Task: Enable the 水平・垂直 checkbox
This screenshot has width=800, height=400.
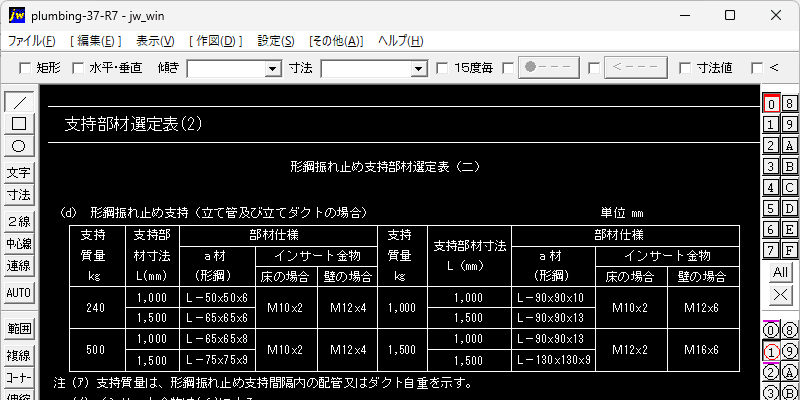Action: pos(78,68)
